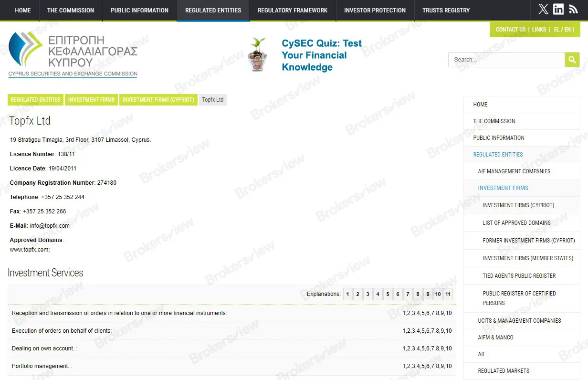Open REGULATED MARKETS sidebar item

522,371
